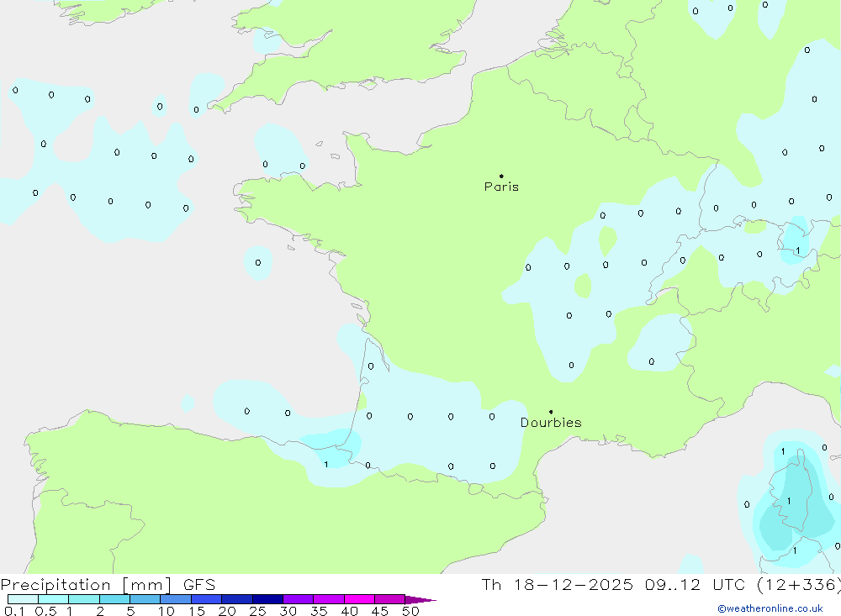This screenshot has height=616, width=841.
Task: Click the 20–25 mm legend swatch
Action: click(236, 599)
